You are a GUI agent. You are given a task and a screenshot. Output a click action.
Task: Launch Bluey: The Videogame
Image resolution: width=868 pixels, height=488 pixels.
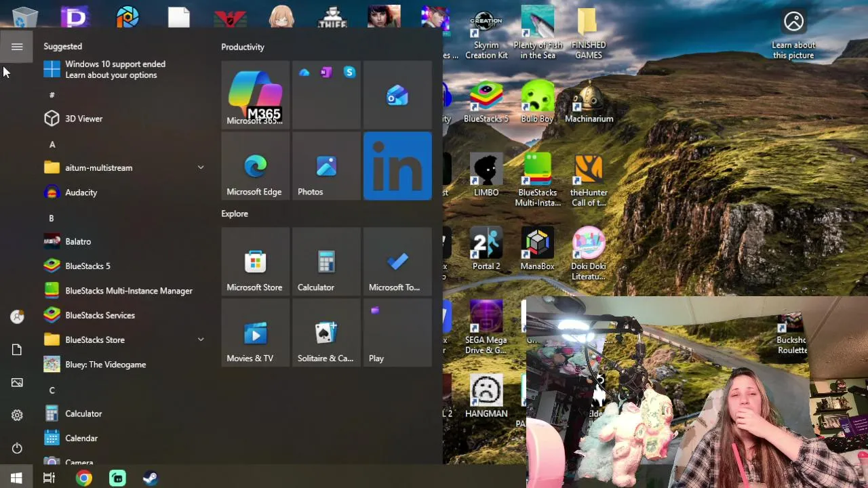click(x=124, y=365)
